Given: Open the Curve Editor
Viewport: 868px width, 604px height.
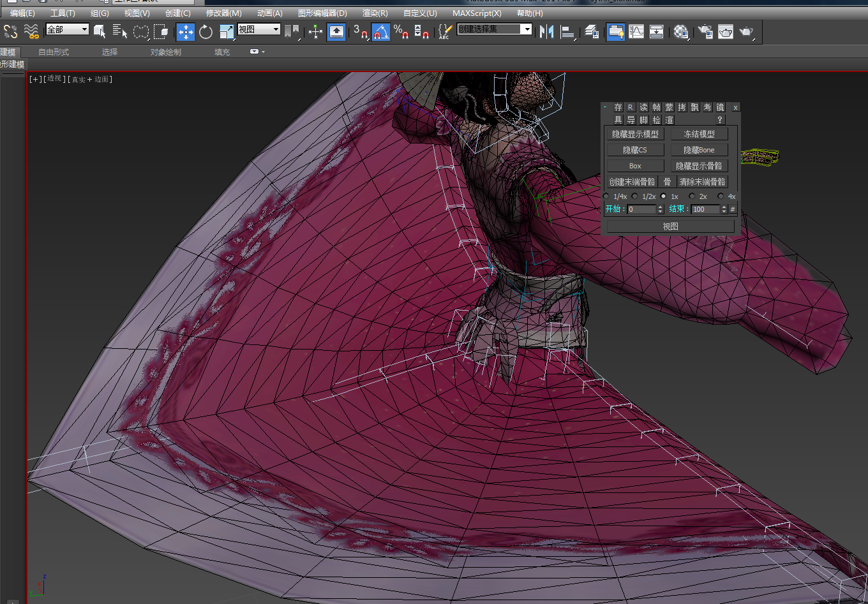Looking at the screenshot, I should click(x=636, y=31).
